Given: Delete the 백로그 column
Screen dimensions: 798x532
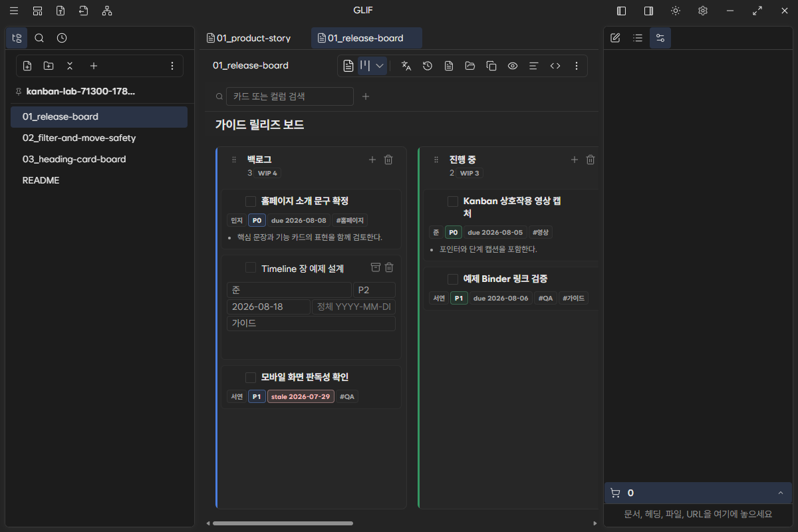Looking at the screenshot, I should coord(389,160).
